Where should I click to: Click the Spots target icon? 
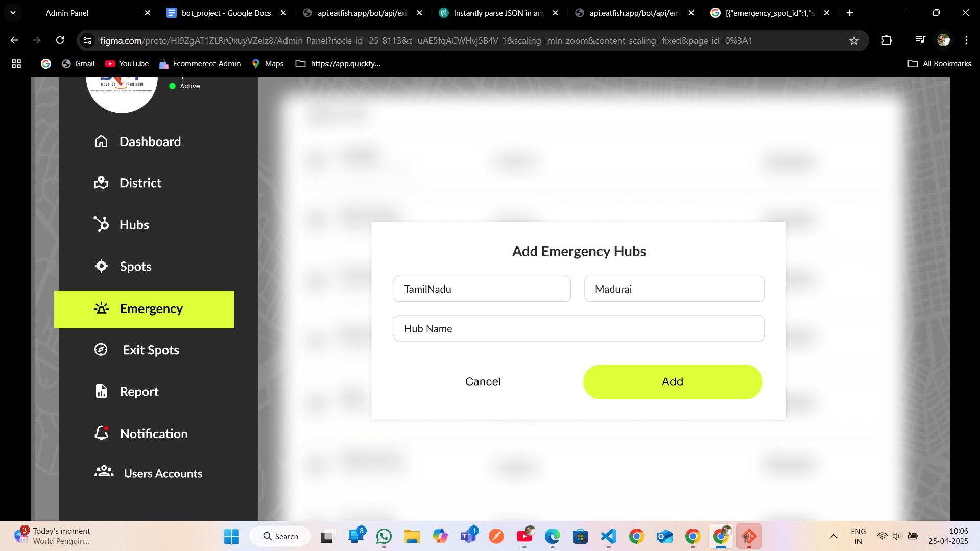(x=101, y=266)
